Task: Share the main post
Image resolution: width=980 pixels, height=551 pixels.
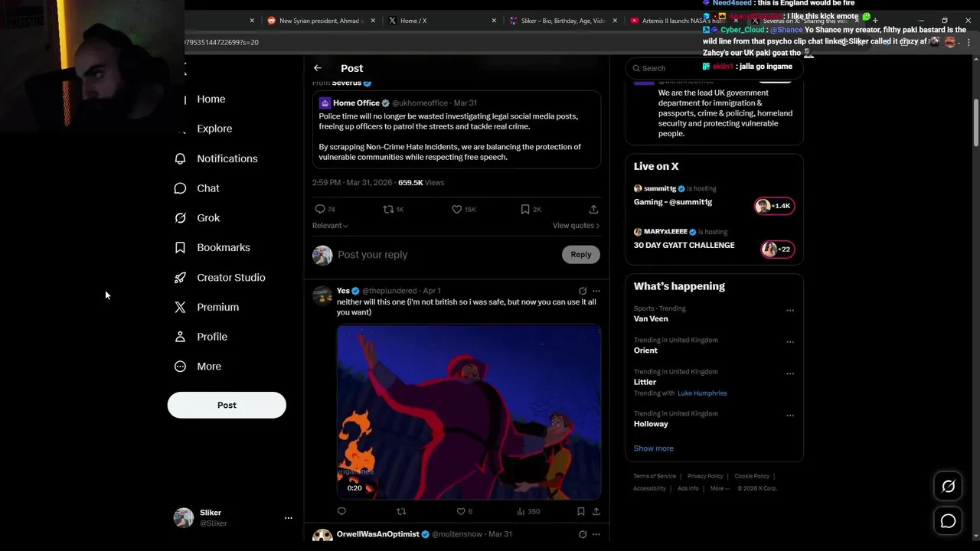Action: pyautogui.click(x=593, y=209)
